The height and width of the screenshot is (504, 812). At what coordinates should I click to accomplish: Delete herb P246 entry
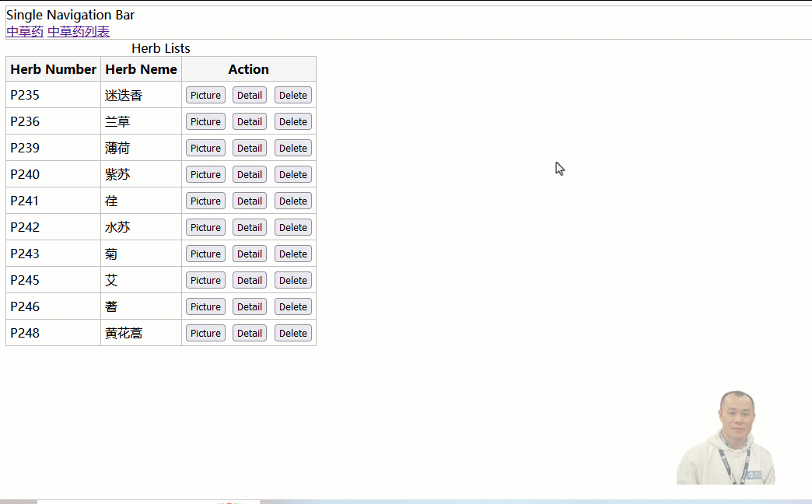(x=293, y=306)
